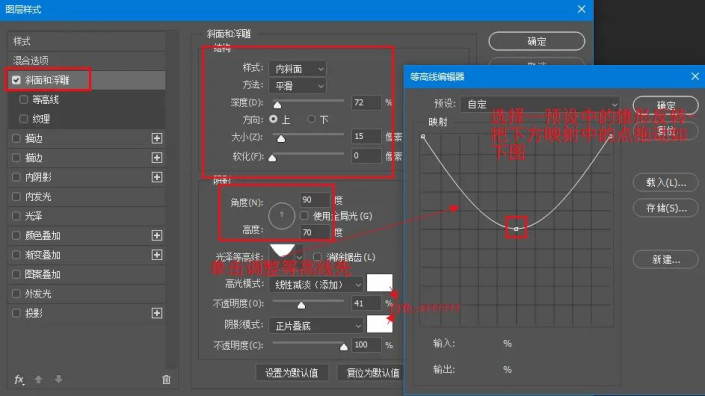The image size is (705, 396).
Task: Toggle the 斜面和浮雕 checkbox
Action: point(16,80)
